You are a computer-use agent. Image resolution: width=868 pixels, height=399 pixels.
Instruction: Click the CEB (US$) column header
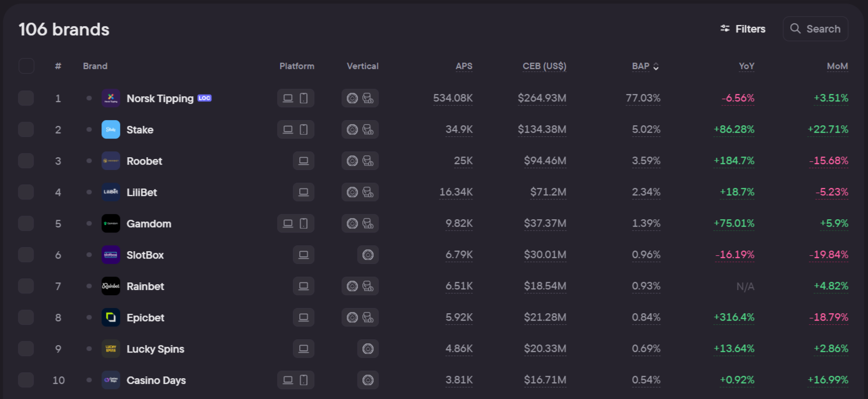[544, 66]
